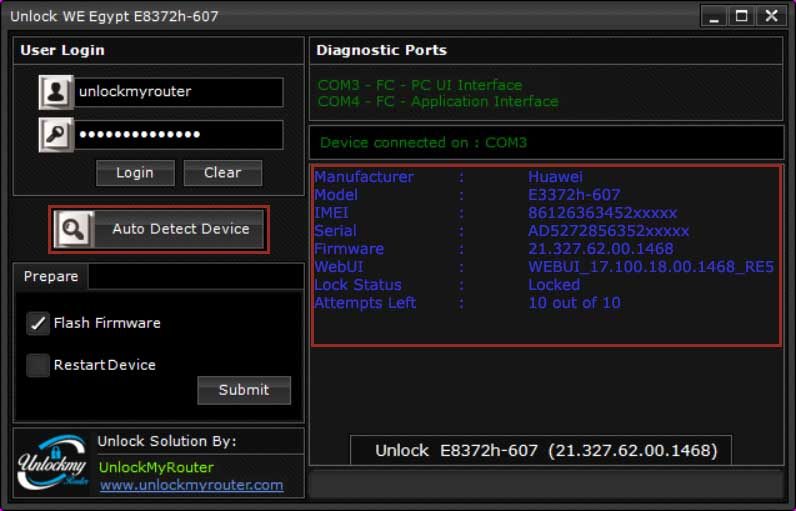Screen dimensions: 796x511
Task: Select the WebUI value WEBUI_17.100.18.00.1468_RE5
Action: [x=651, y=267]
